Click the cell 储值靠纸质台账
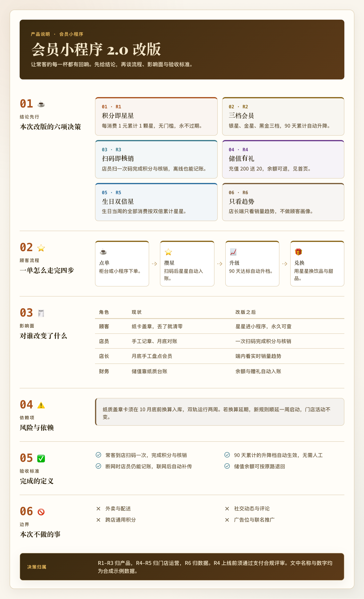The image size is (364, 599). coord(149,371)
